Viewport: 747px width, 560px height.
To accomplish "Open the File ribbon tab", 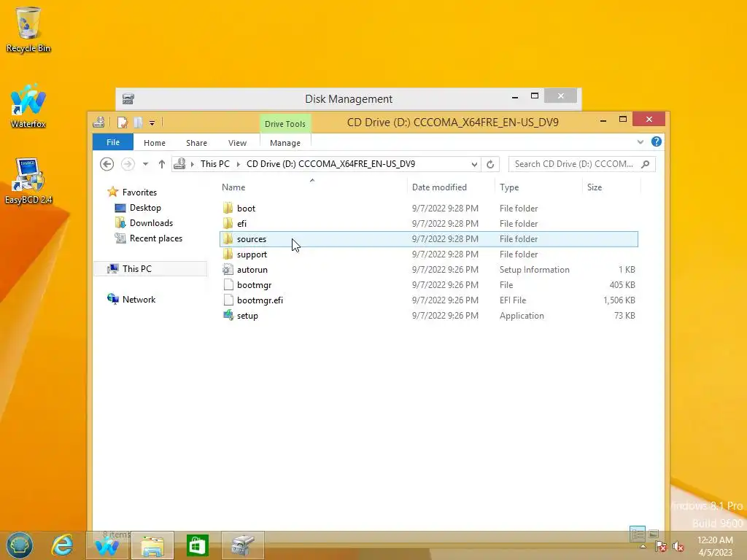I will [113, 142].
